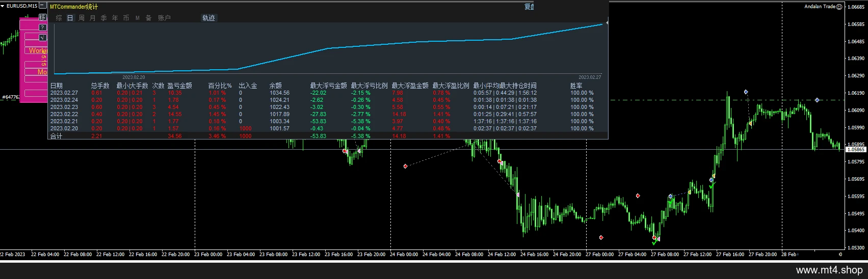Click the profit value 14.55
The height and width of the screenshot is (279, 868).
[175, 114]
